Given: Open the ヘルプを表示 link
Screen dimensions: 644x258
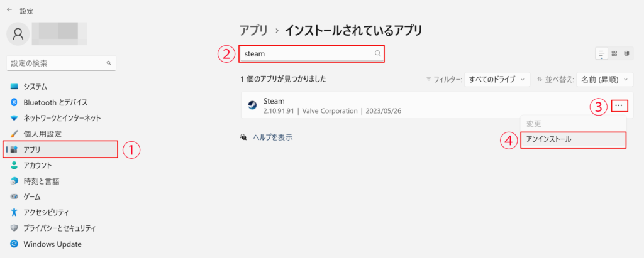Looking at the screenshot, I should point(272,137).
